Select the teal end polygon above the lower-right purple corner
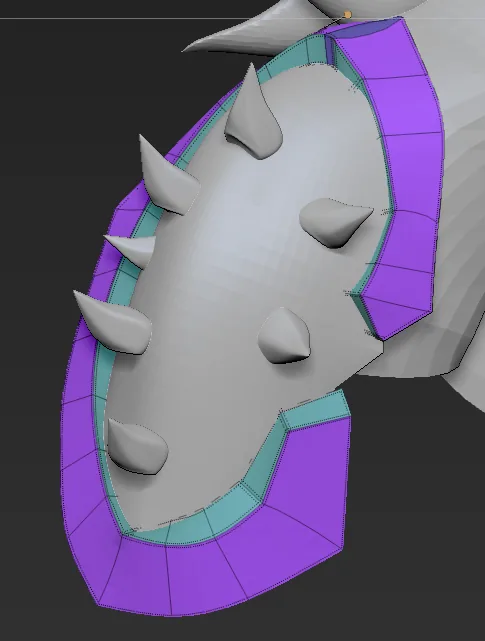The width and height of the screenshot is (485, 641). [x=315, y=409]
